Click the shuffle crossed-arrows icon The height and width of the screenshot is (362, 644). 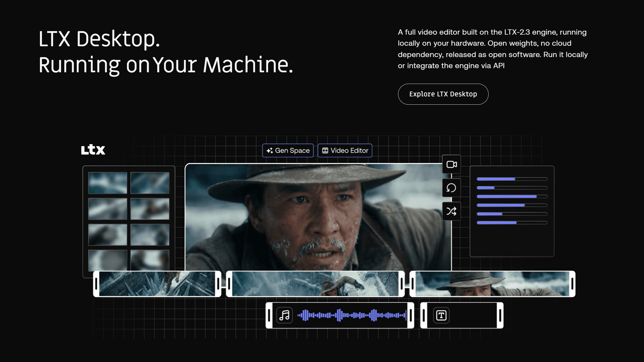[x=451, y=211]
